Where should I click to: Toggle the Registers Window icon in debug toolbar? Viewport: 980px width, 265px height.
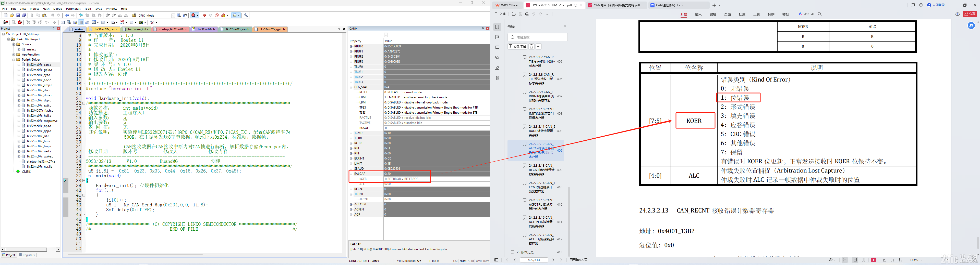coord(81,22)
